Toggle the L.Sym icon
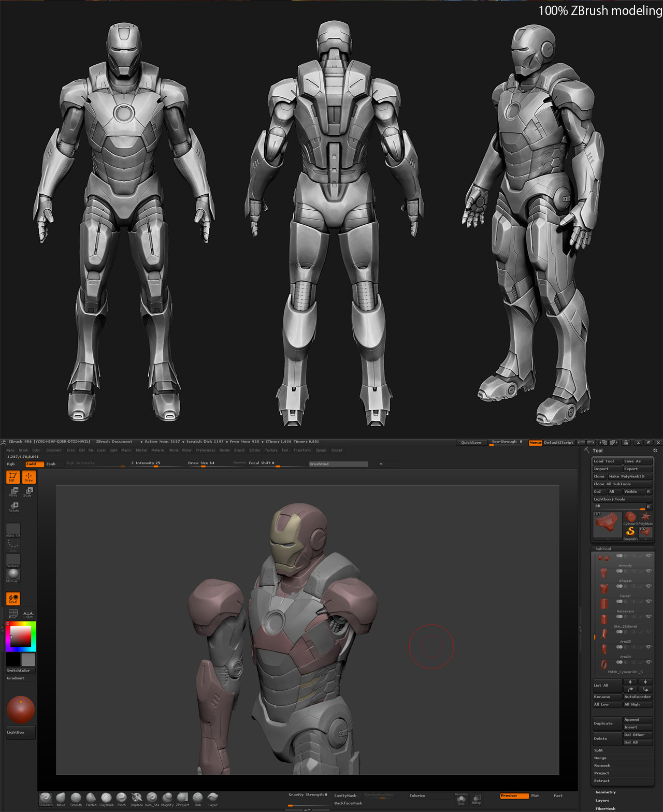This screenshot has height=812, width=663. [x=28, y=614]
